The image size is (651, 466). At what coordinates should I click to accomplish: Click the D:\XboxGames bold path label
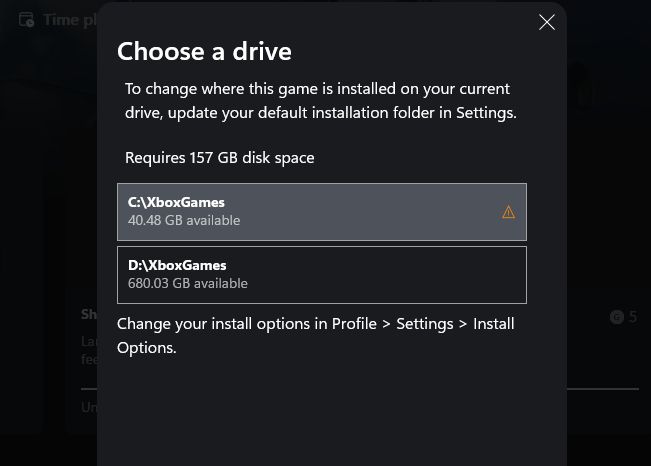(177, 265)
